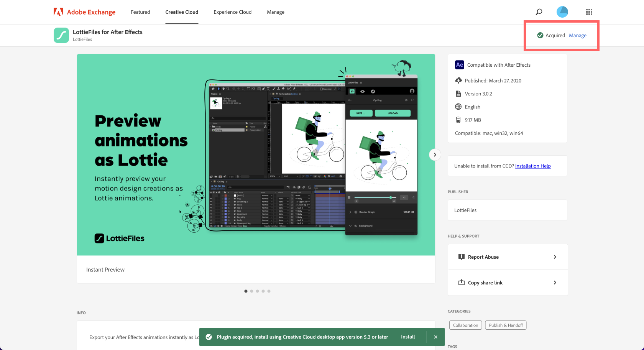Click the cloud icon beside Published date
This screenshot has height=350, width=644.
pos(458,80)
